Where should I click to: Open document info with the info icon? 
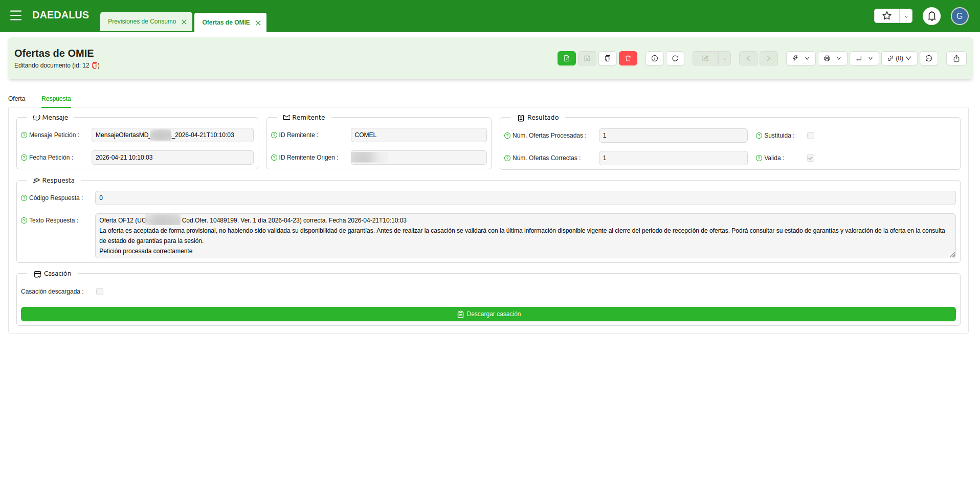point(654,58)
